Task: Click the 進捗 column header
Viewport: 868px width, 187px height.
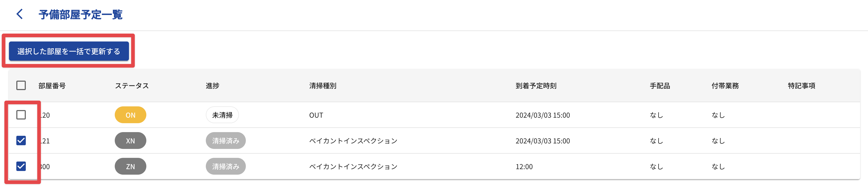Action: click(x=212, y=86)
